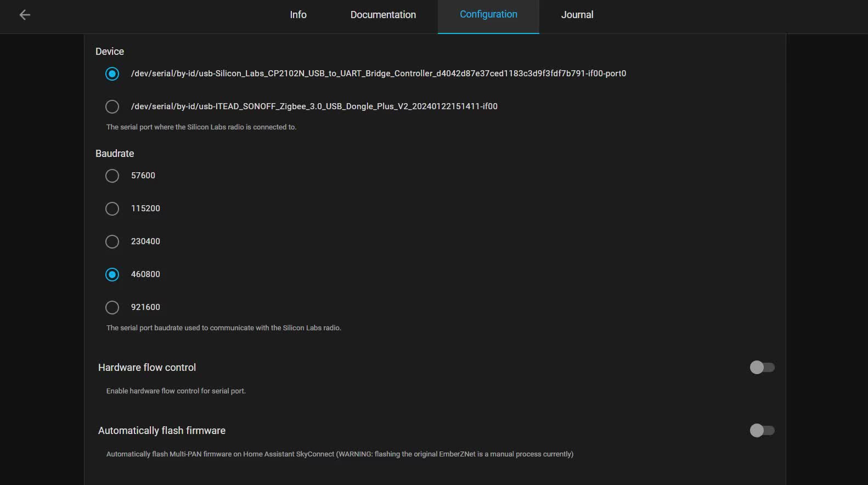Select the Configuration tab
The width and height of the screenshot is (868, 485).
[488, 15]
